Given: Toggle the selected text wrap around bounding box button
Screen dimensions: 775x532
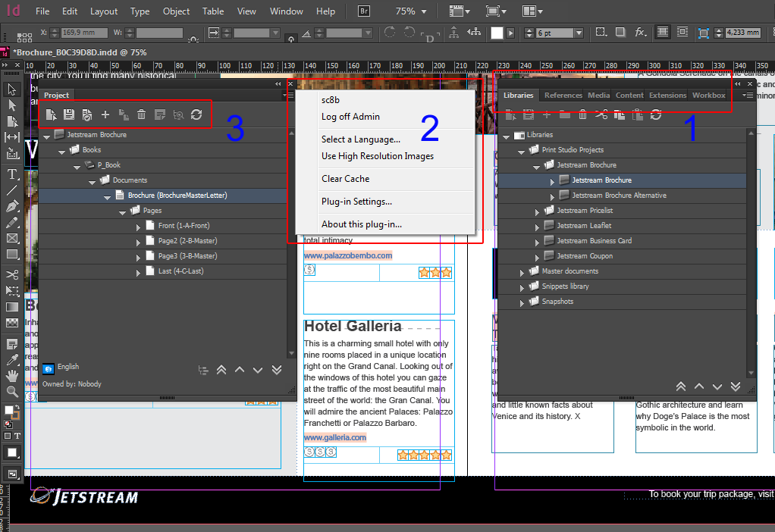Looking at the screenshot, I should click(x=662, y=32).
